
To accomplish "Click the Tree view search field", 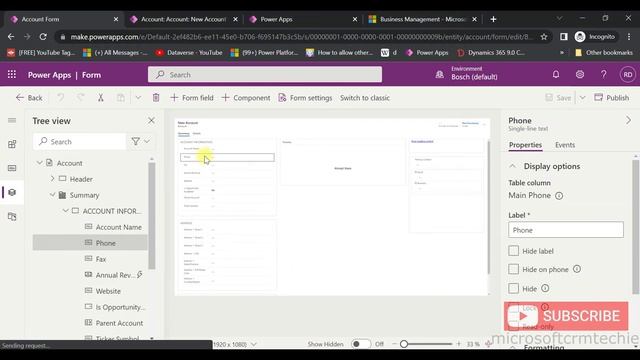I will tap(80, 142).
